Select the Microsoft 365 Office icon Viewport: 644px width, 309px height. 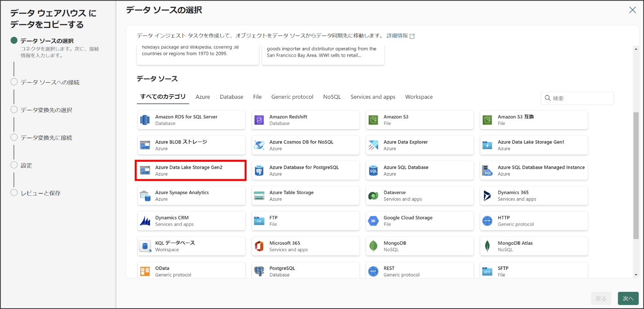click(x=259, y=246)
